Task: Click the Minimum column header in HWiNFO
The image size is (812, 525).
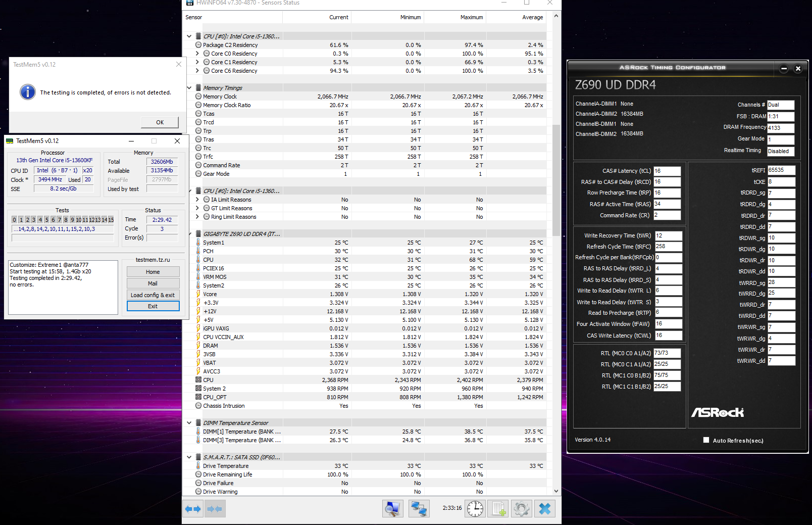Action: click(x=387, y=17)
